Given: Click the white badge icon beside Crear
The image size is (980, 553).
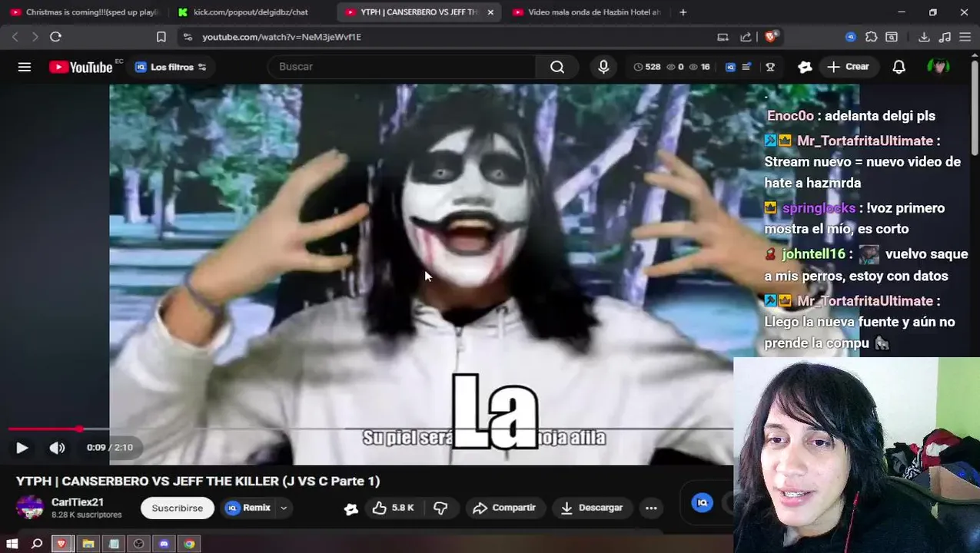Looking at the screenshot, I should 805,67.
